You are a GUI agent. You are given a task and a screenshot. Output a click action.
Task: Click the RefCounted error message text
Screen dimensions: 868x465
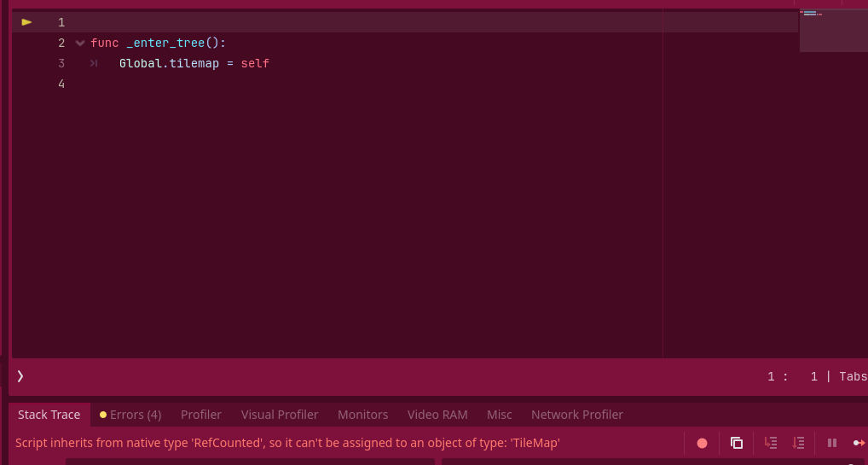click(x=287, y=443)
